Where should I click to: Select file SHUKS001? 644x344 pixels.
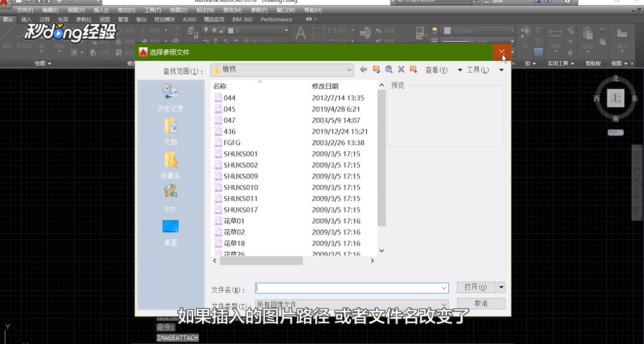[x=240, y=154]
